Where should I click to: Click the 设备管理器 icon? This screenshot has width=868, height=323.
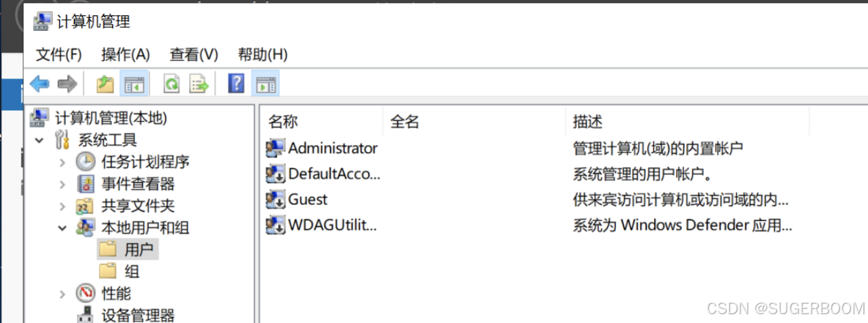tap(85, 315)
